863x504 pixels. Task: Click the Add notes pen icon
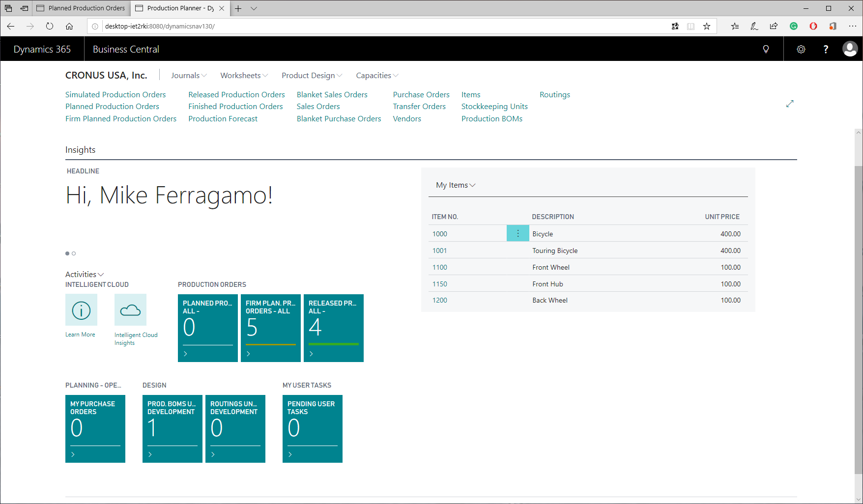pos(754,26)
